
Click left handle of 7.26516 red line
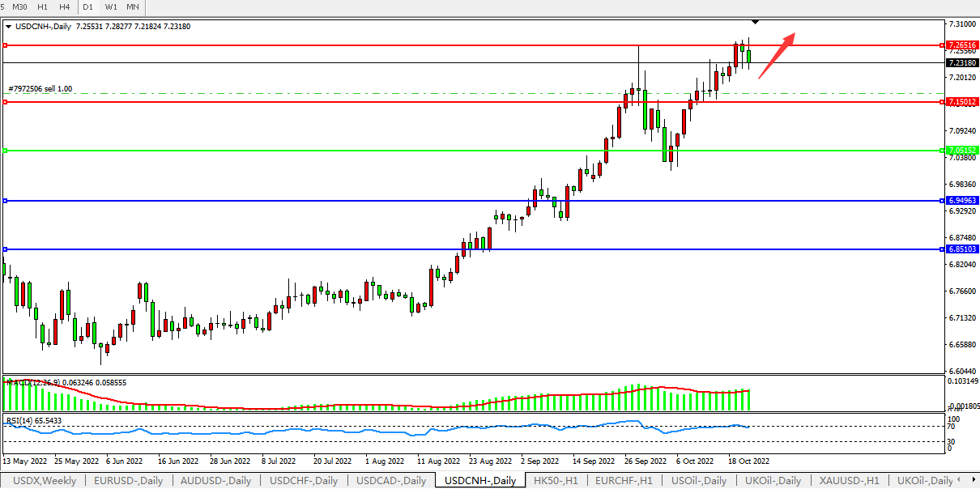click(5, 45)
